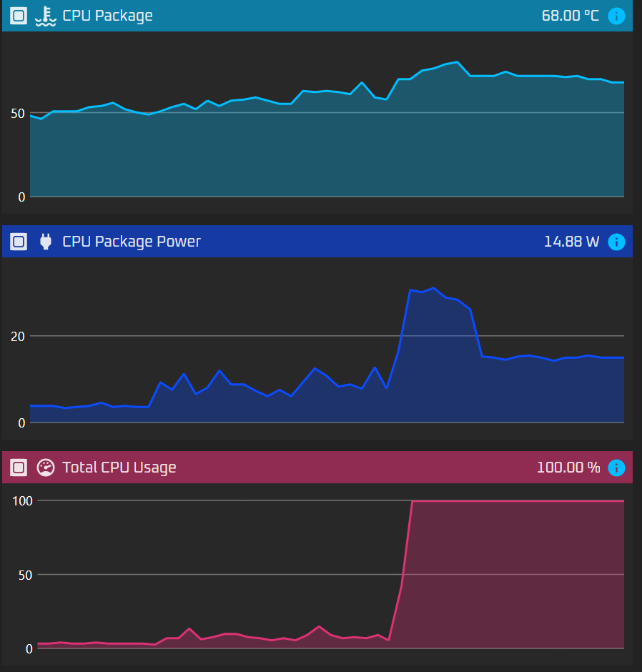Image resolution: width=642 pixels, height=672 pixels.
Task: Click the square chip icon on the Total CPU Usage header
Action: tap(19, 468)
